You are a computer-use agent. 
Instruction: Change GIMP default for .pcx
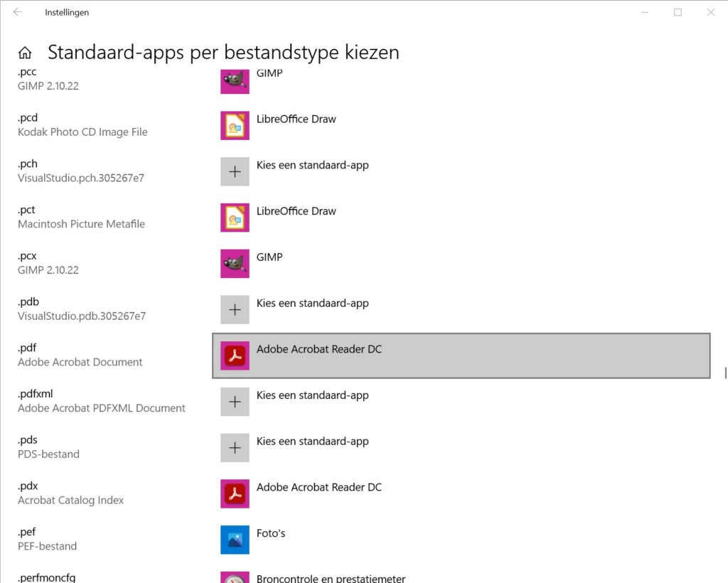(269, 257)
